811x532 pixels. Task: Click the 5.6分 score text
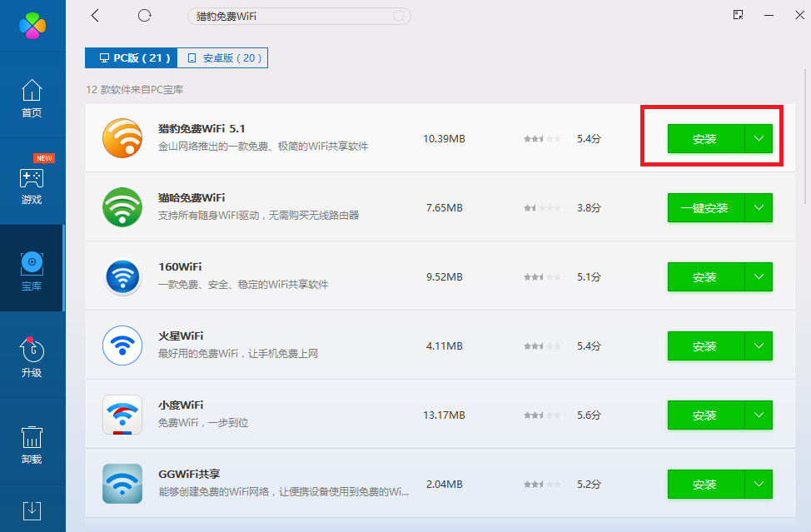(x=590, y=415)
